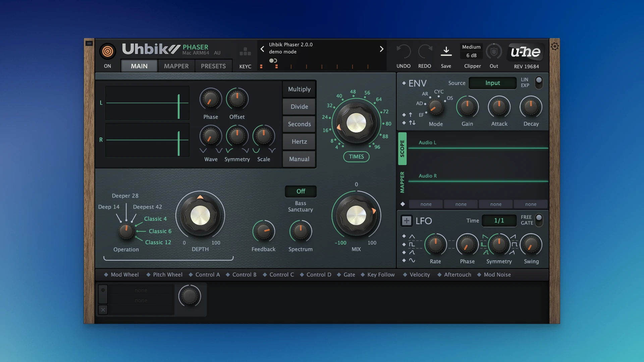Click the Control A diamond icon
Screen dimensions: 644x362
point(191,274)
